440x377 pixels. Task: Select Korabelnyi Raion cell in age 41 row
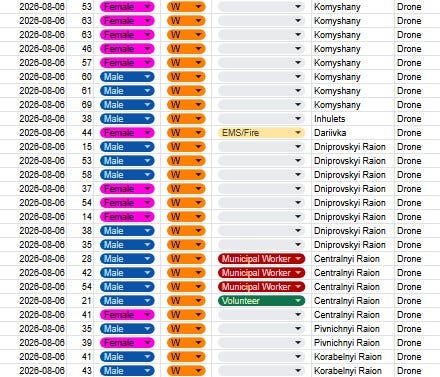353,357
